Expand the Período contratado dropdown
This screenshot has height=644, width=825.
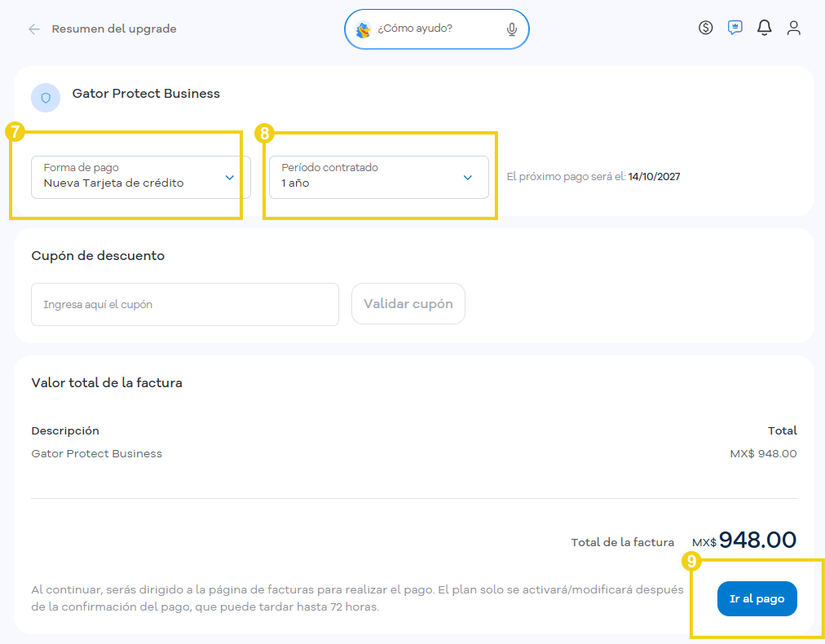[379, 178]
